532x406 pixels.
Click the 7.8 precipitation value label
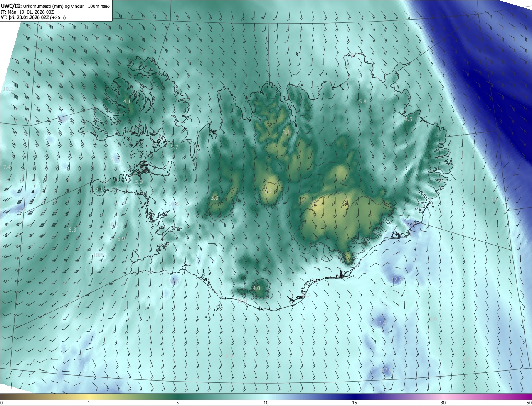click(495, 200)
